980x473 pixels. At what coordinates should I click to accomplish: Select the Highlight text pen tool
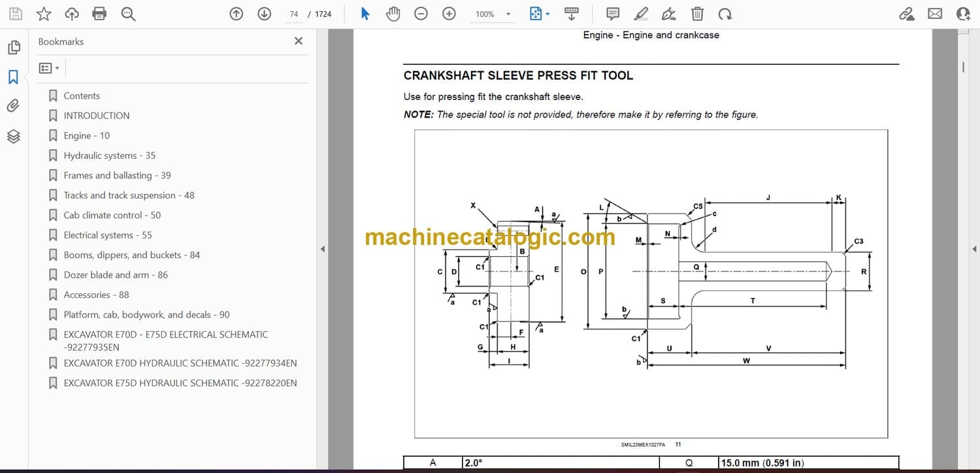641,14
